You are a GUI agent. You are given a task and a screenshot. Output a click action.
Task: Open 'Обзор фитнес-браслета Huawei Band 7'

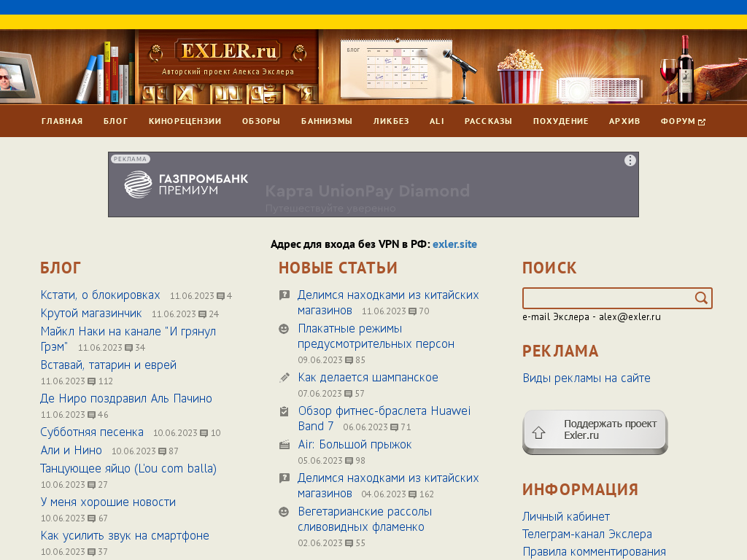pos(384,418)
